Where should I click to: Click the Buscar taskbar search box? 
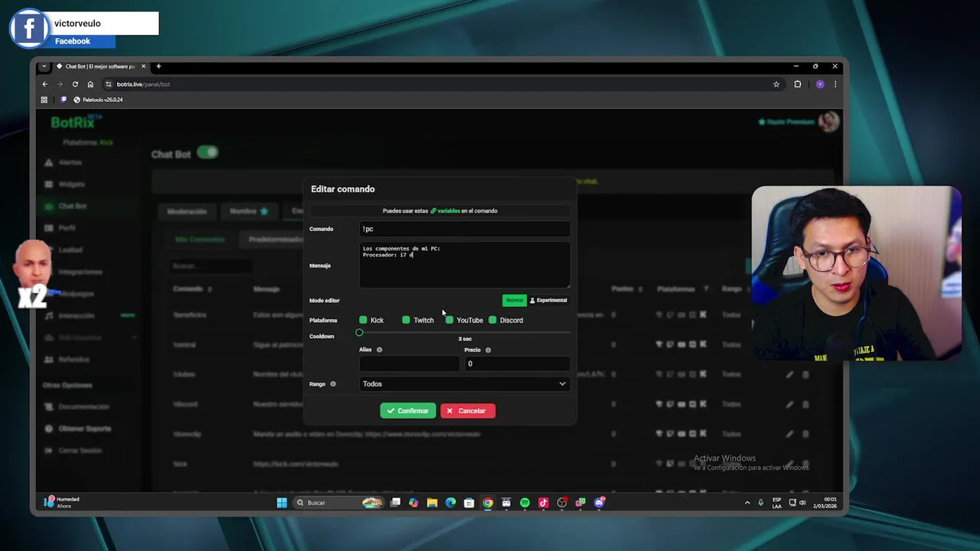pos(338,503)
